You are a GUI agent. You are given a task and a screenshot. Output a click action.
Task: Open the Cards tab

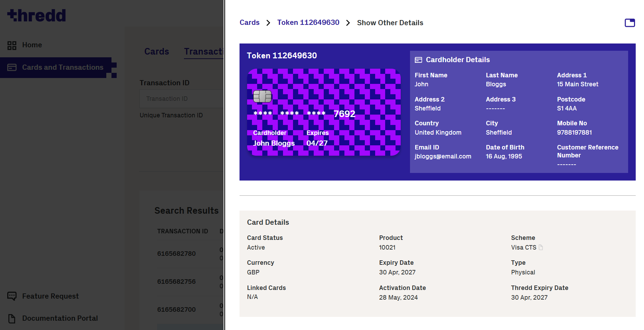tap(157, 51)
